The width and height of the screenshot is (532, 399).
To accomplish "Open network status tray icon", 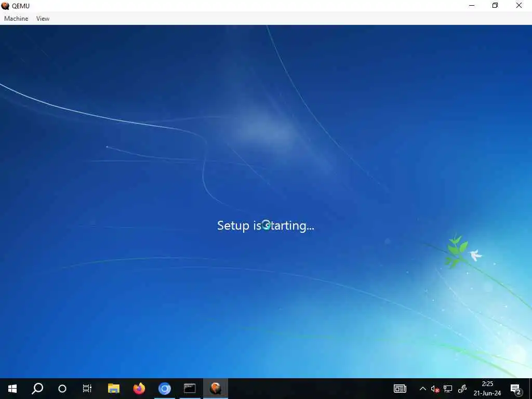I will point(448,389).
